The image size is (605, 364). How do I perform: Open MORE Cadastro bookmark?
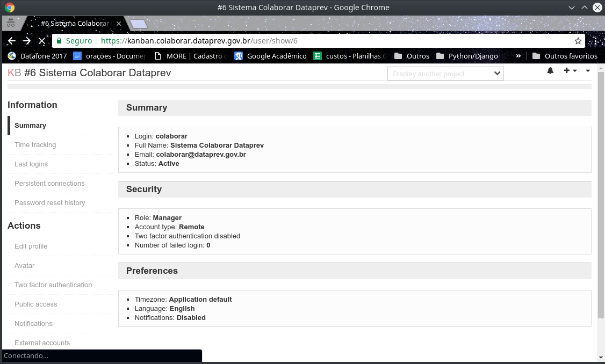(x=191, y=56)
